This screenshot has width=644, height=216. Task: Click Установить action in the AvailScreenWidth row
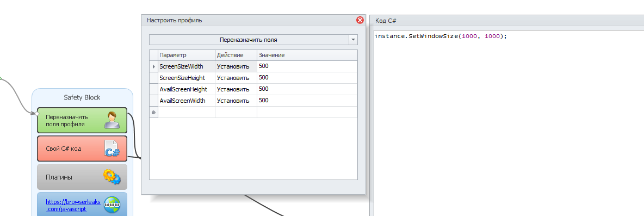(236, 101)
